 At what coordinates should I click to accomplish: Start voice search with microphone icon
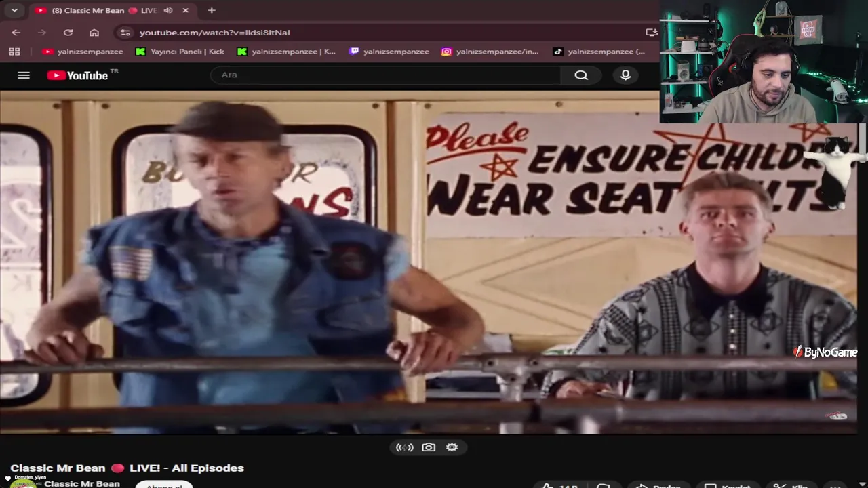(625, 75)
